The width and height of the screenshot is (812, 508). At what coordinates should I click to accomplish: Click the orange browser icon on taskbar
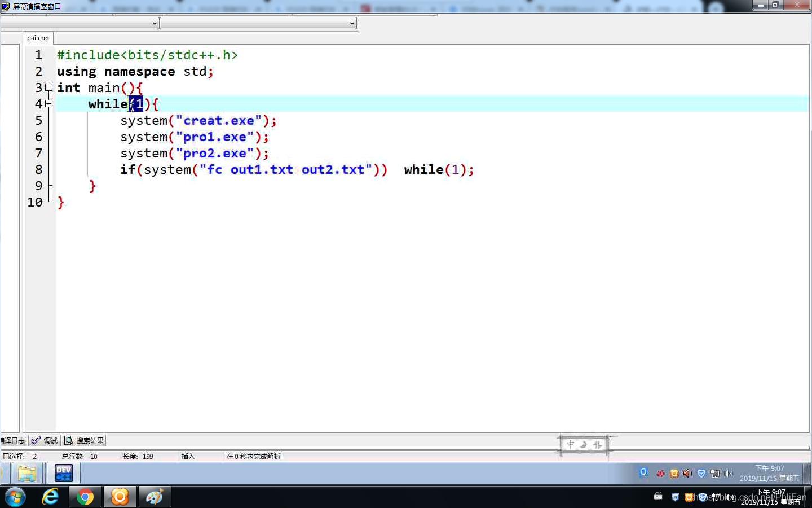(120, 497)
